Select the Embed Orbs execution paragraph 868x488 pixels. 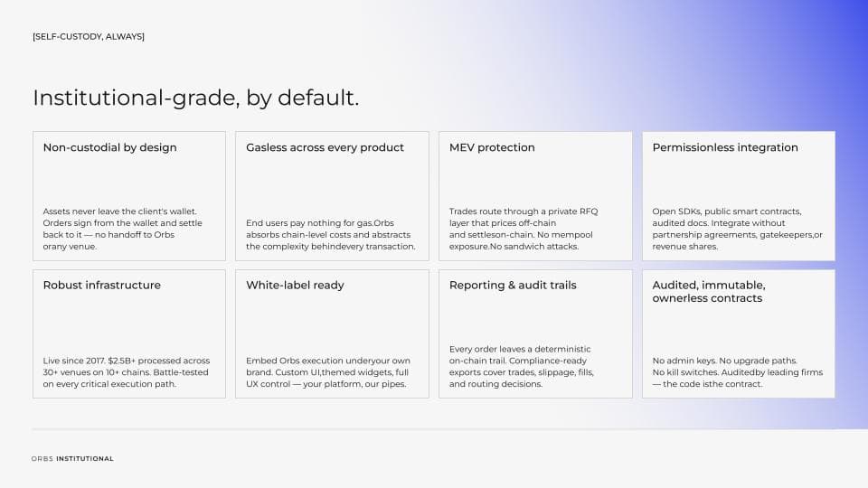[x=327, y=372]
